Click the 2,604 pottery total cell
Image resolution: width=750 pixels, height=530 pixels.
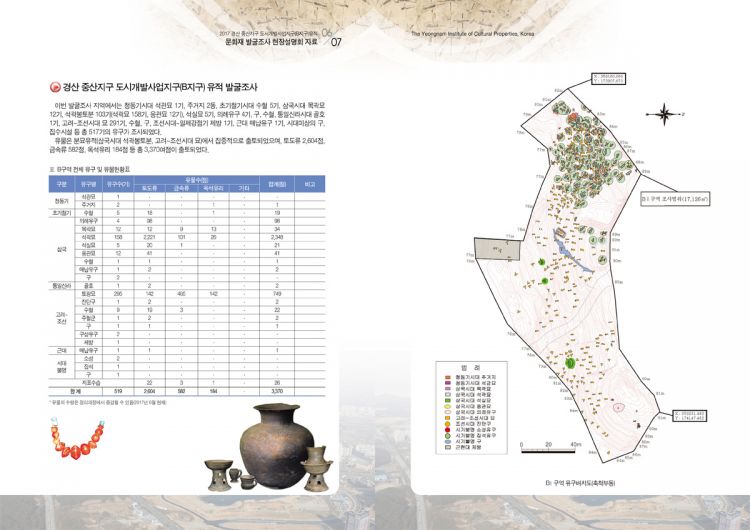click(x=150, y=391)
